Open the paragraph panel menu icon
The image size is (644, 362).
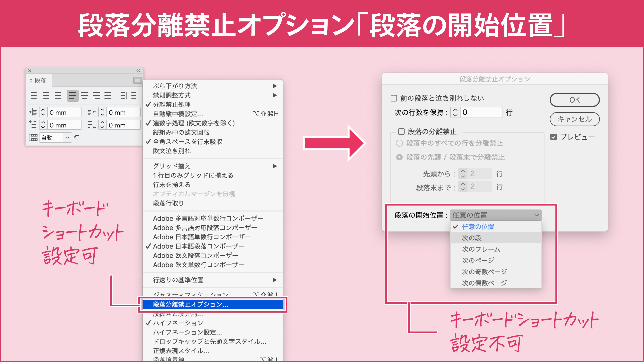click(x=138, y=80)
